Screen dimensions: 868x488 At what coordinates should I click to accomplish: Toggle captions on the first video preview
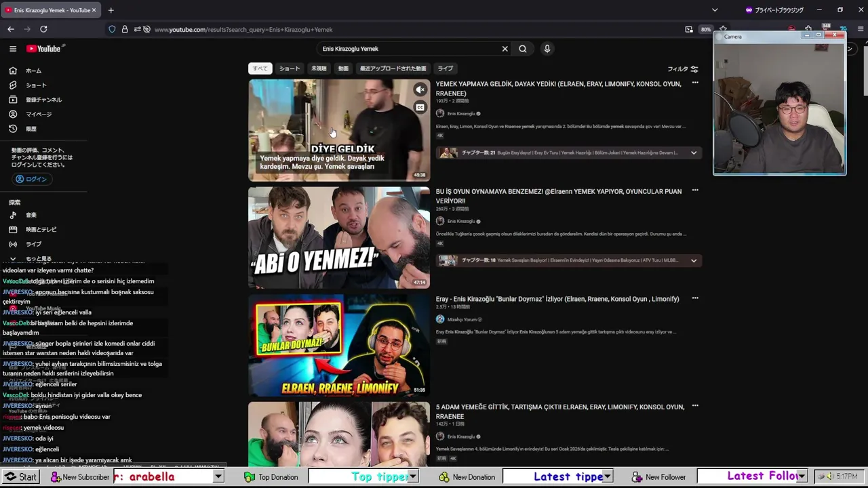[x=420, y=107]
